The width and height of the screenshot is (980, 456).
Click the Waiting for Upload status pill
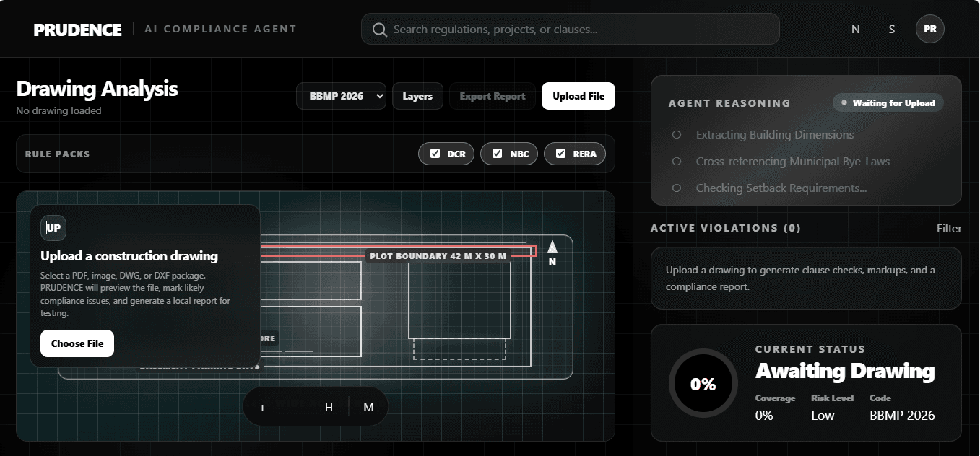coord(888,102)
